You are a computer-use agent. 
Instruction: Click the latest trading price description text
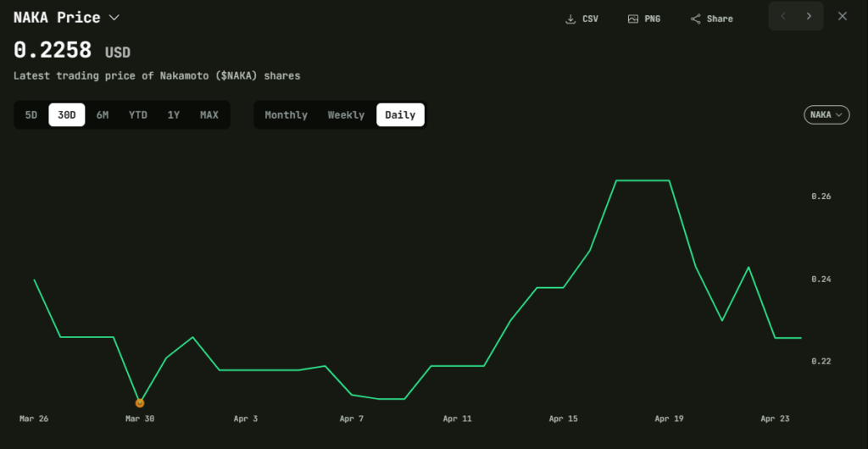(157, 75)
